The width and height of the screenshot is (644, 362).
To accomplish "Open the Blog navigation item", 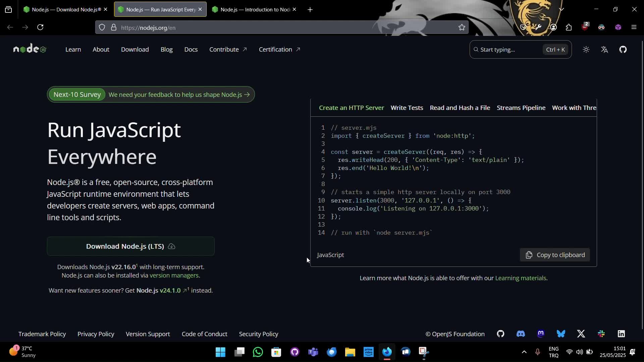I will (x=166, y=50).
